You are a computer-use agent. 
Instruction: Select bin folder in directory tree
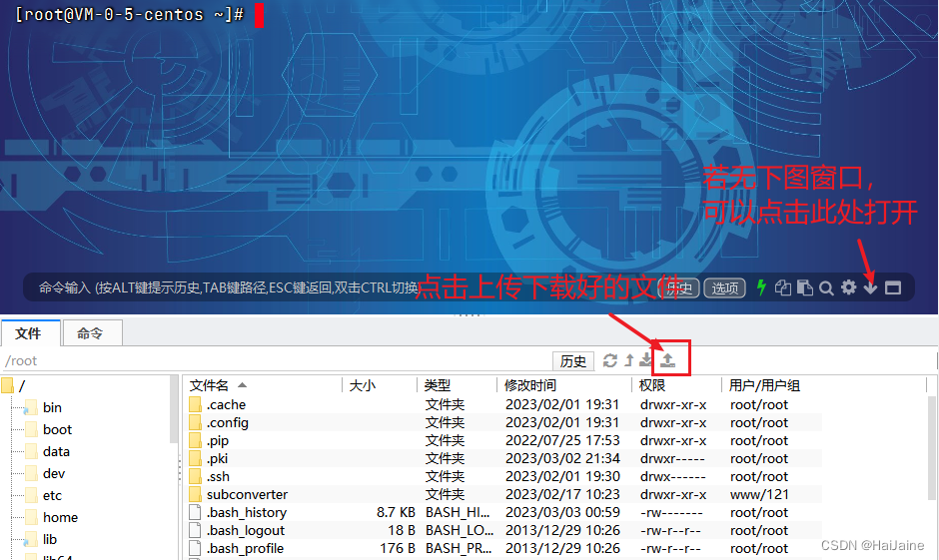(52, 407)
